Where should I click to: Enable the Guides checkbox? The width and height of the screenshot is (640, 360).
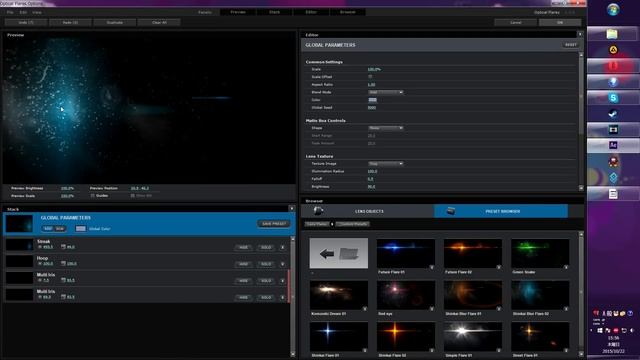[x=93, y=196]
